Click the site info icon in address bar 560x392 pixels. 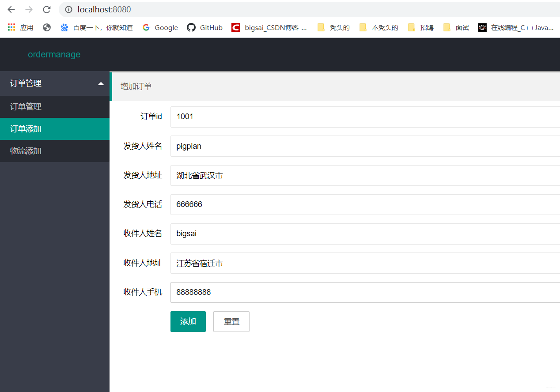[68, 9]
